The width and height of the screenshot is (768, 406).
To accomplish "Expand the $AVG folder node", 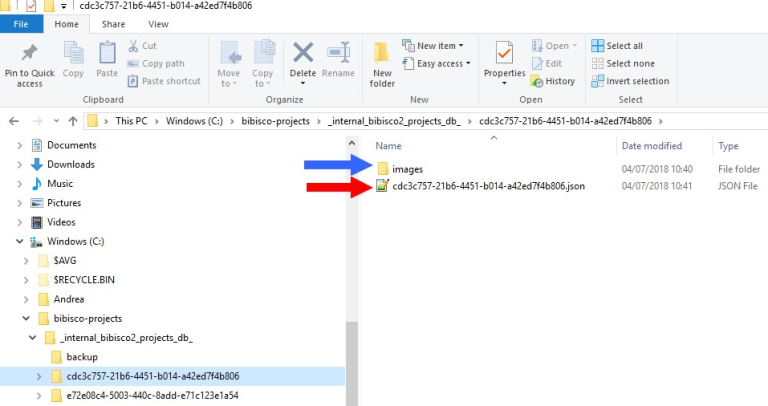I will pos(26,261).
